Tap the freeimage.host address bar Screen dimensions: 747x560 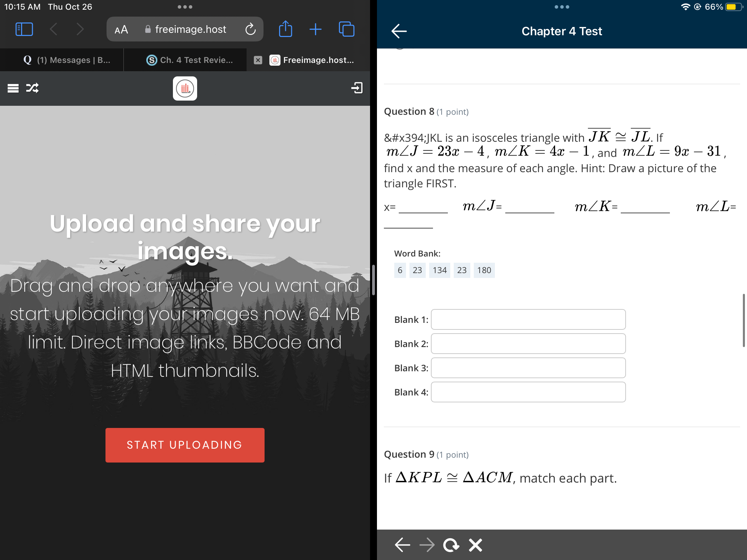click(190, 29)
